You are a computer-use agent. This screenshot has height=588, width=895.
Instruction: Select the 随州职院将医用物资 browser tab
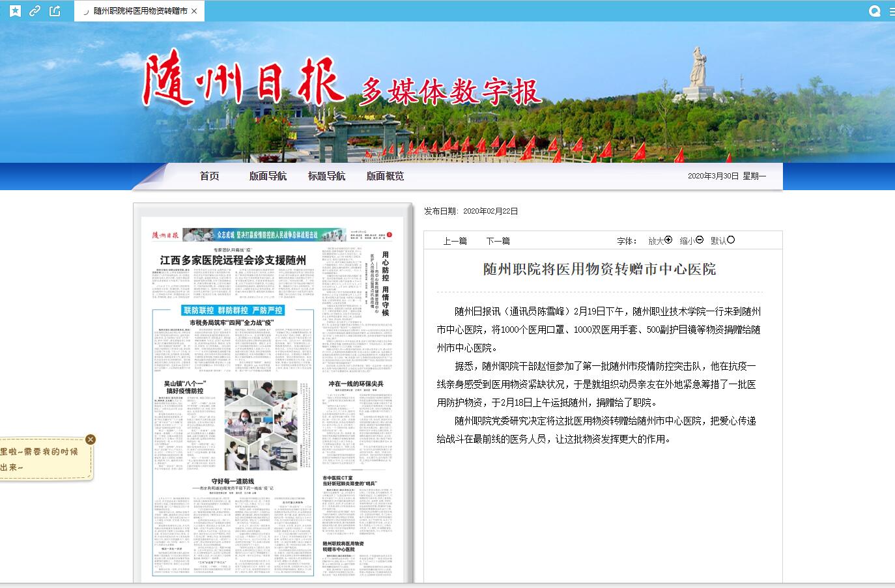(x=139, y=11)
